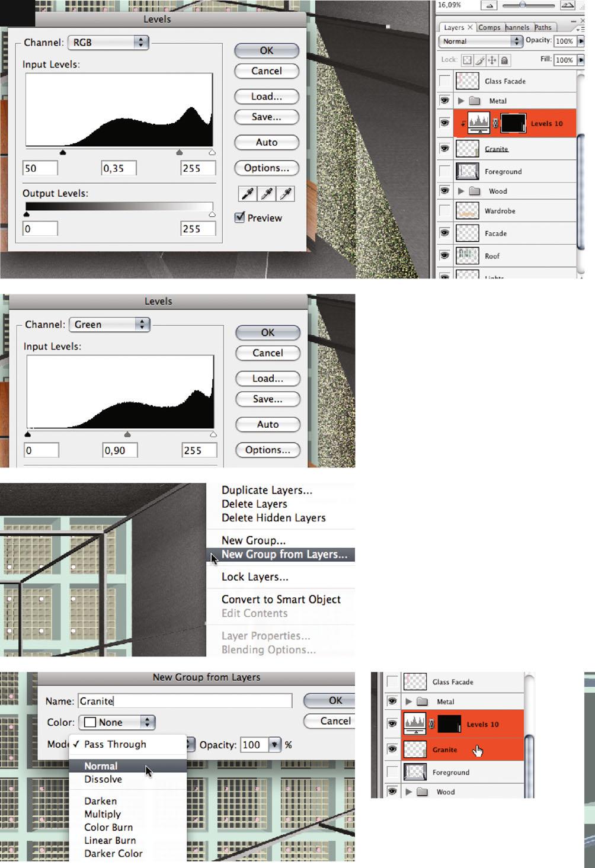
Task: Click the highlighted orange Granite layer thumbnail
Action: tap(415, 750)
